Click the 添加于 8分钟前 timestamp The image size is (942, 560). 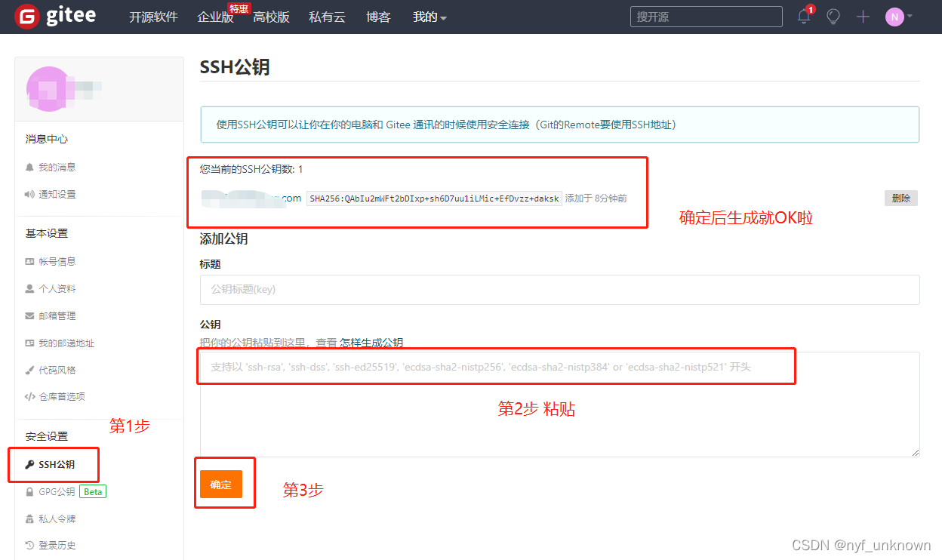coord(596,198)
